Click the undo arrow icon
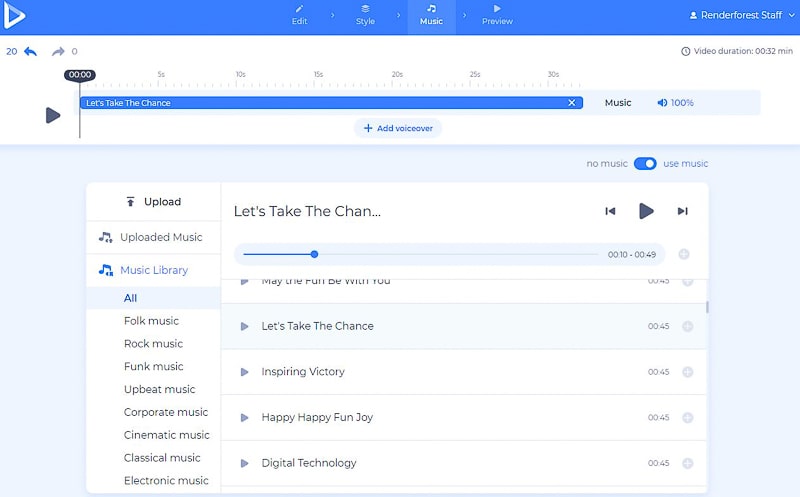The height and width of the screenshot is (497, 800). click(x=30, y=51)
